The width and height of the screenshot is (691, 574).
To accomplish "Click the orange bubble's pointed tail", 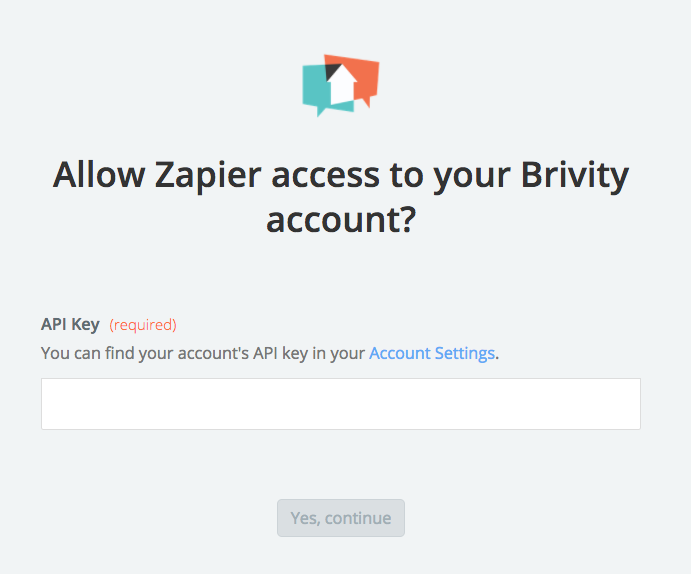I will [x=366, y=103].
